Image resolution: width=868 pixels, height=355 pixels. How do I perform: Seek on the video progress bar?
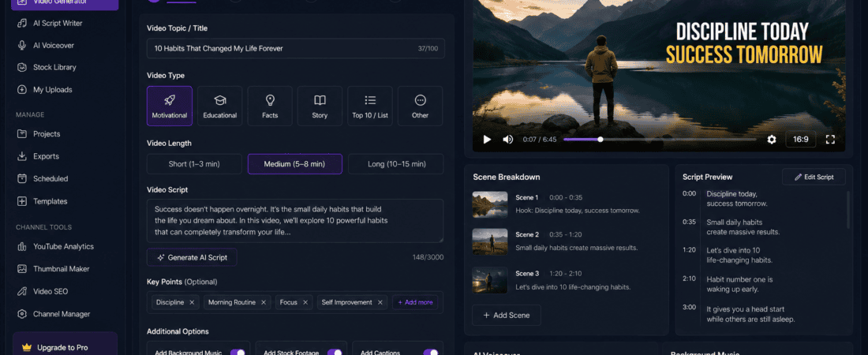pos(660,140)
